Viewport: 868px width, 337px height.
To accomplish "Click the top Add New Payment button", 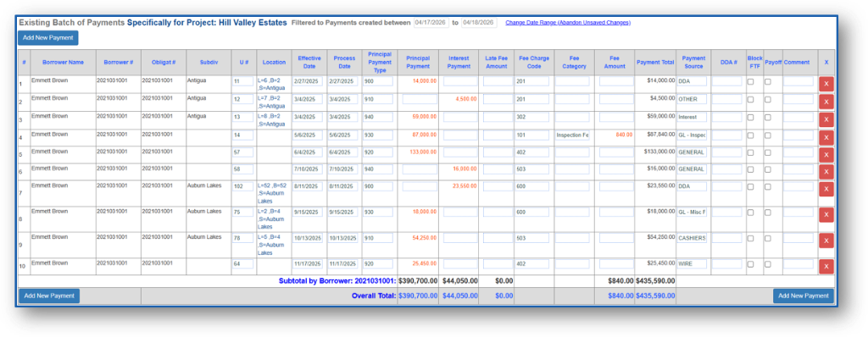I will (48, 37).
